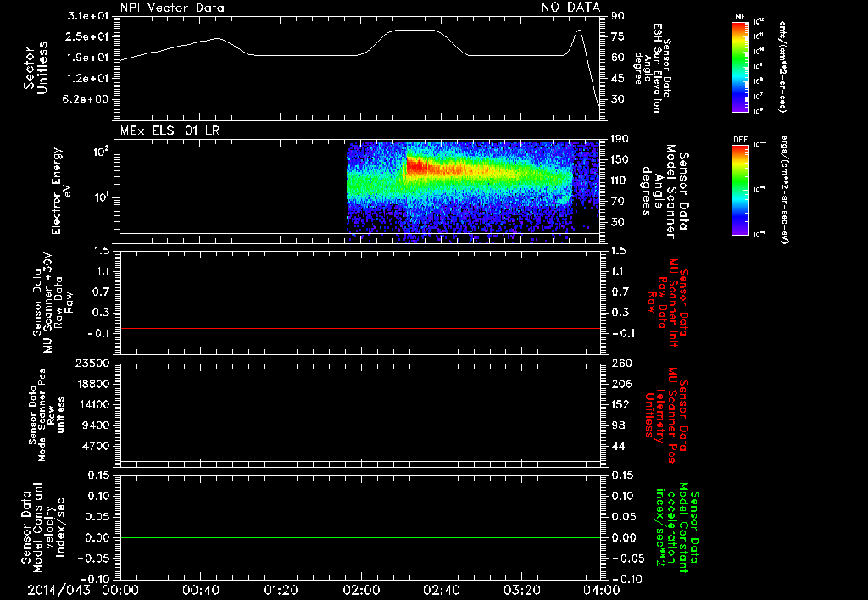
Task: Click the "9400" scanner position axis value
Action: pos(95,425)
